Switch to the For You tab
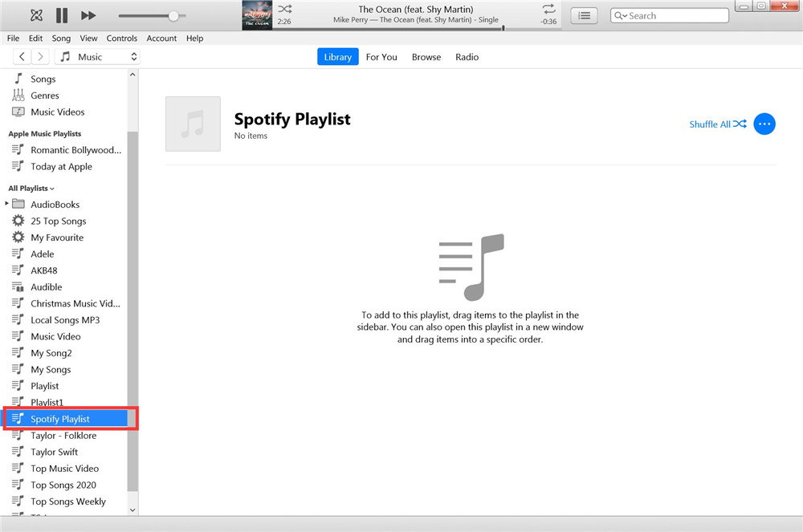Viewport: 803px width, 532px height. coord(381,56)
